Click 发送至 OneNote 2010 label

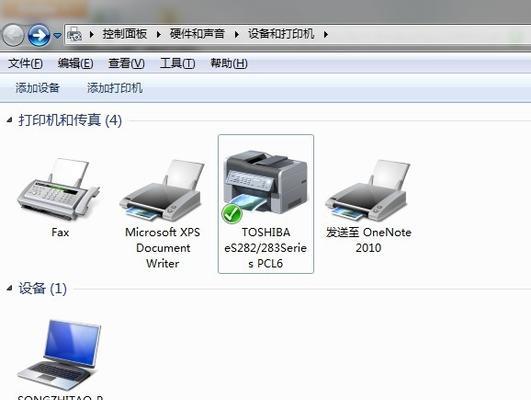click(368, 240)
